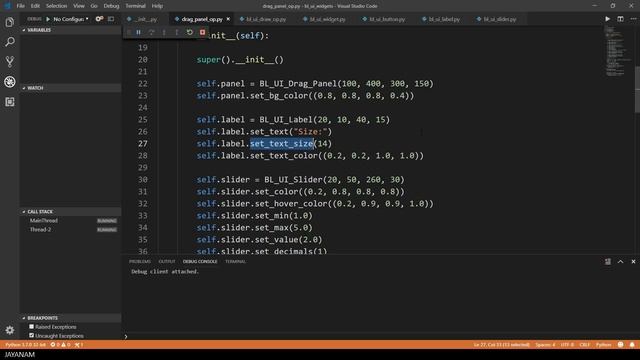Image resolution: width=640 pixels, height=360 pixels.
Task: Open the Search view in activity bar
Action: click(10, 42)
